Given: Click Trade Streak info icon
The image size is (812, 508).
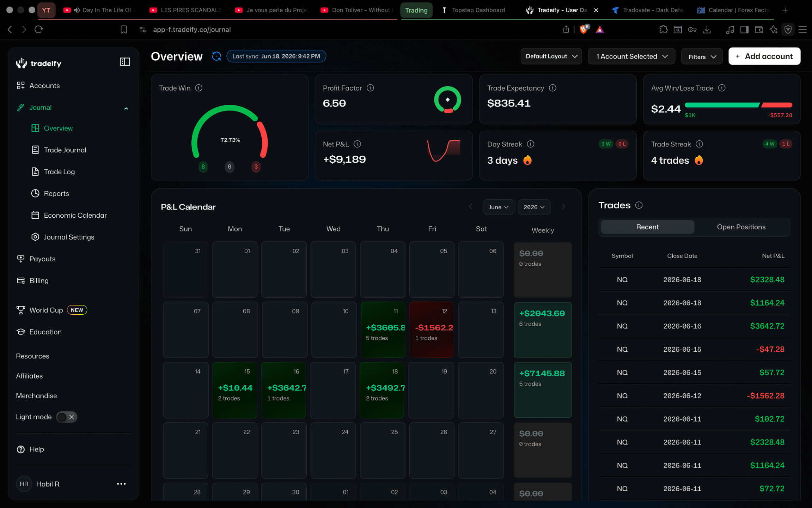Looking at the screenshot, I should tap(700, 144).
